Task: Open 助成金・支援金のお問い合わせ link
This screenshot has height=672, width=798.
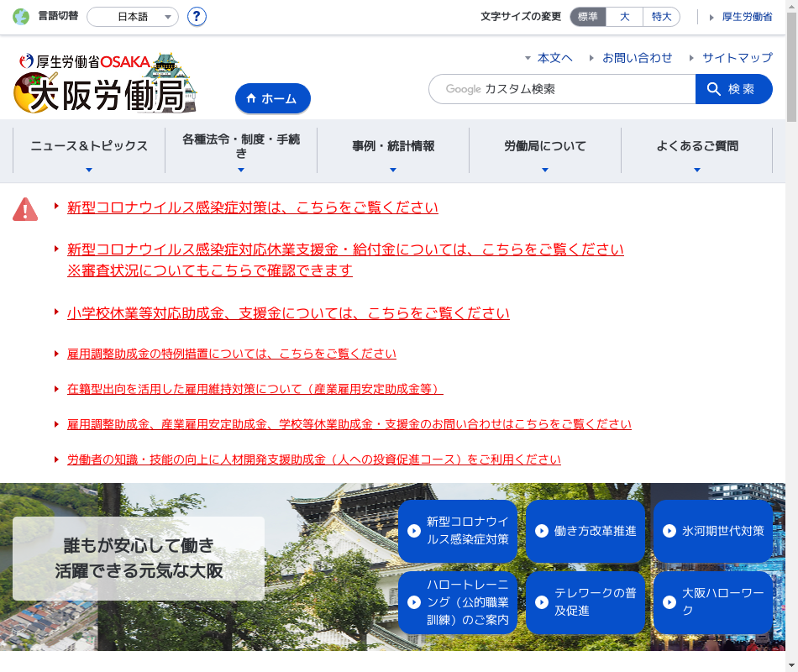Action: point(349,424)
